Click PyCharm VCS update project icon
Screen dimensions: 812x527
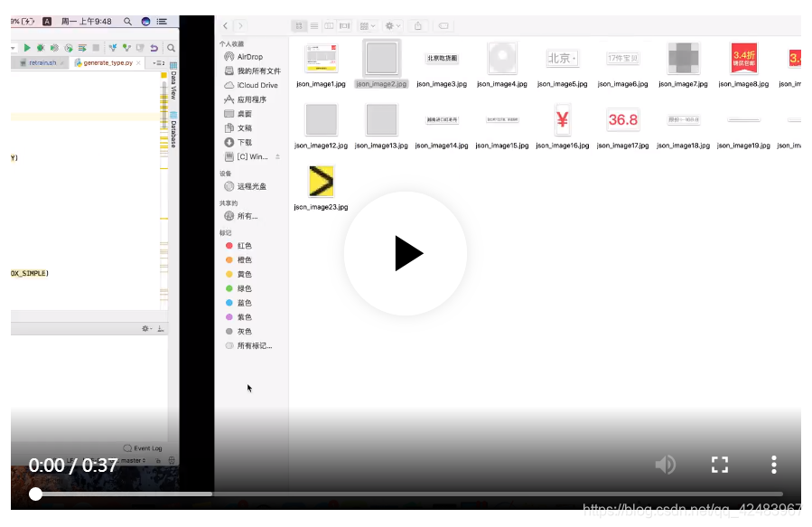pos(112,48)
